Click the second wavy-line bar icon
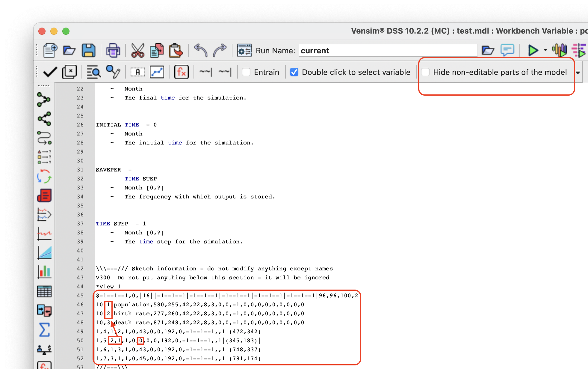The width and height of the screenshot is (588, 369). [x=225, y=72]
